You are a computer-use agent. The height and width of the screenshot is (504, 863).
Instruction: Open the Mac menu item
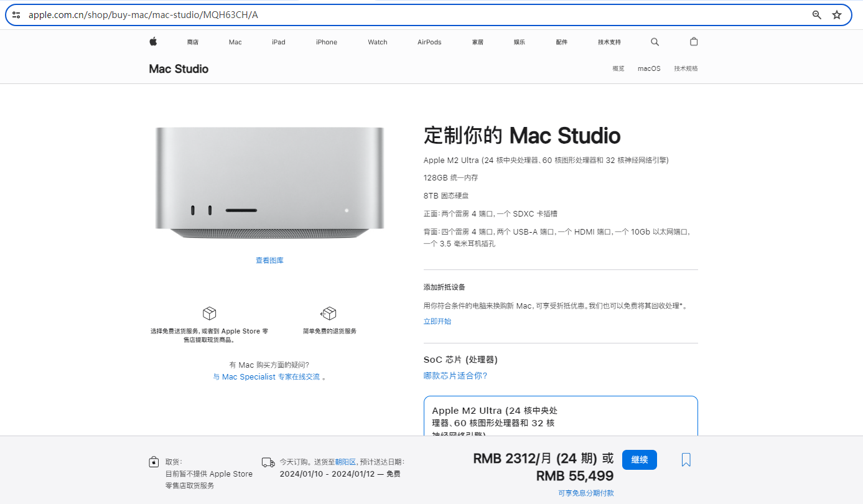coord(235,42)
